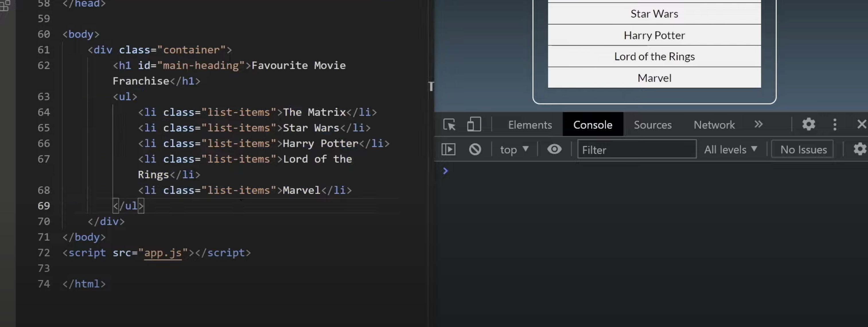Open the top context dropdown

[x=514, y=149]
